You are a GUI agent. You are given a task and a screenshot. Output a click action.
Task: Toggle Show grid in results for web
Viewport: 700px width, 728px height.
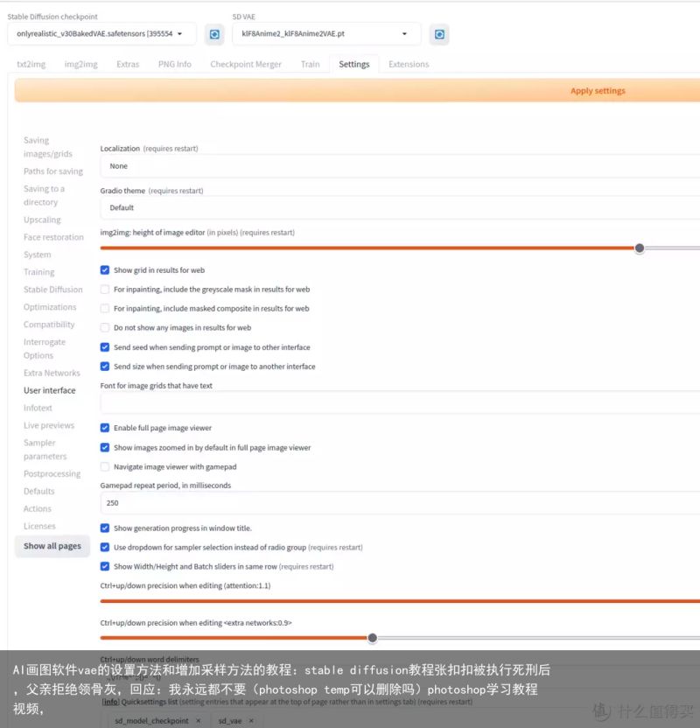pos(105,270)
